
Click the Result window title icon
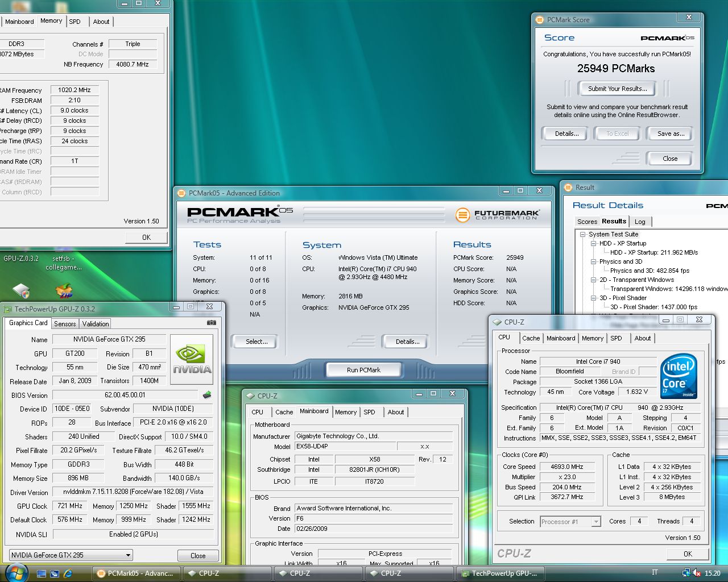point(568,188)
